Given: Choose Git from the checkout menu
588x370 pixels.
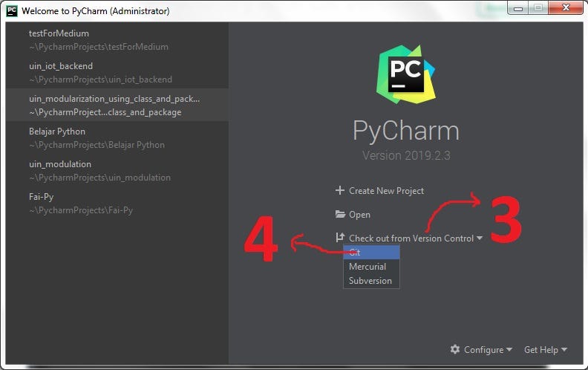Looking at the screenshot, I should 371,252.
